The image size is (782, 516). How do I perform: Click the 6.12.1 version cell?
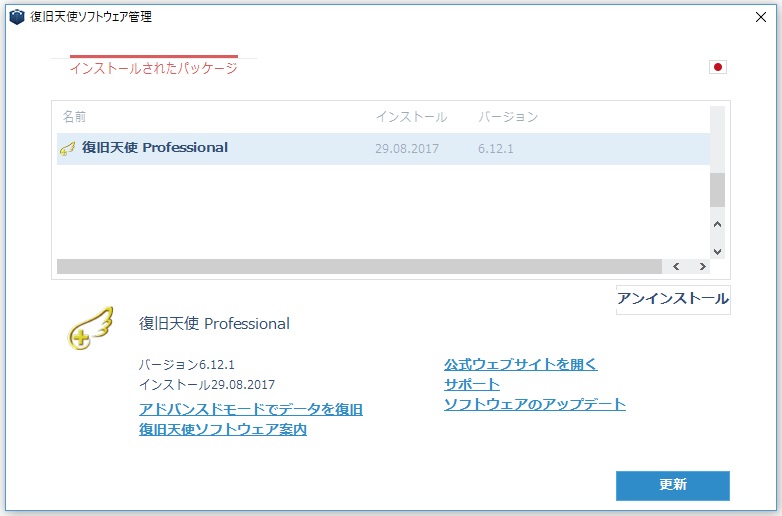tap(496, 149)
